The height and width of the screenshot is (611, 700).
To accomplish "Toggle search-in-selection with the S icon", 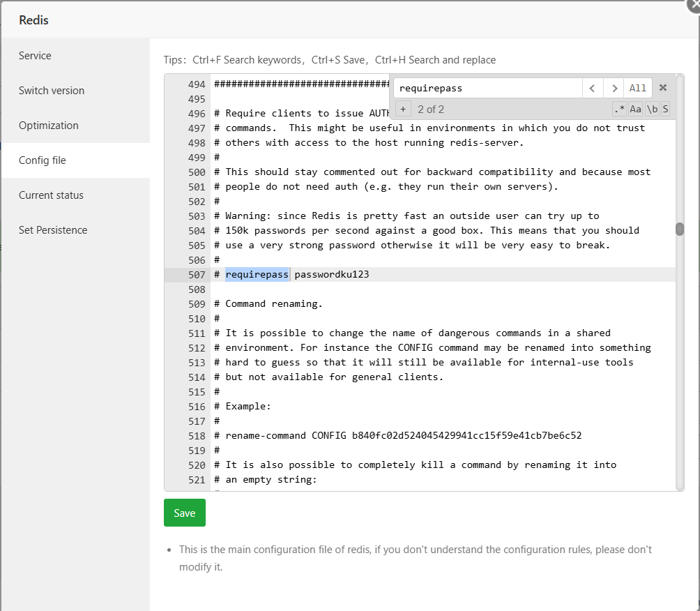I will click(x=664, y=109).
